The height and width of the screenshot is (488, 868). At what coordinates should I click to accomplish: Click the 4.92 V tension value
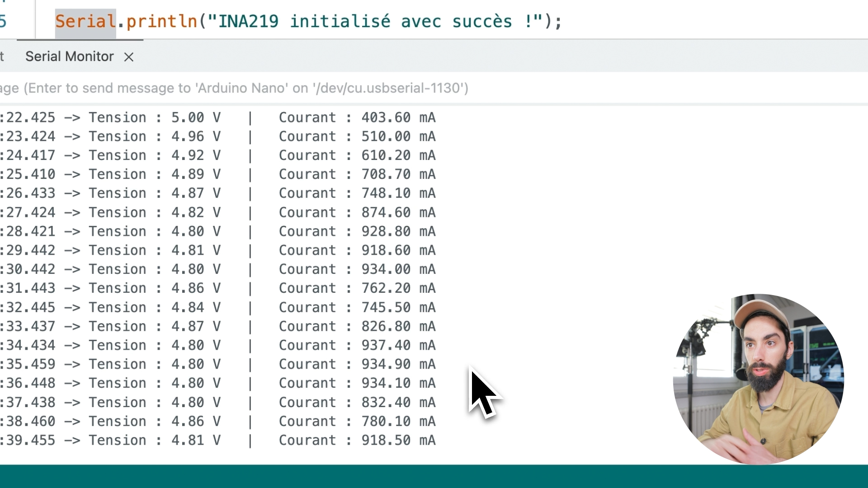point(195,155)
